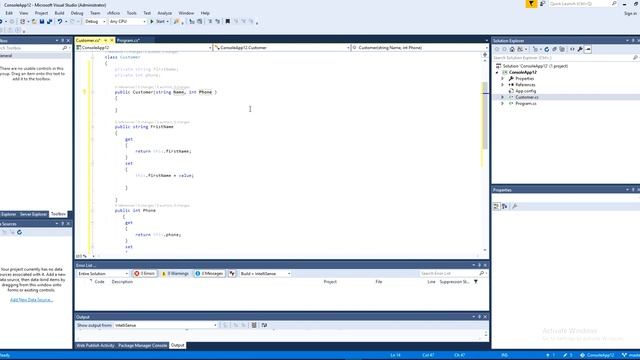Click Clear All icon in Output toolbar
This screenshot has width=640, height=360.
[254, 325]
